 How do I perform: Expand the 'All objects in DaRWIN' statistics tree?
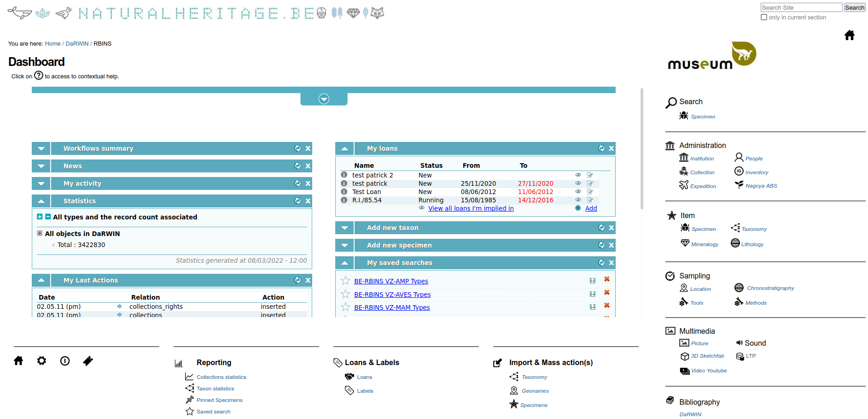pos(39,233)
